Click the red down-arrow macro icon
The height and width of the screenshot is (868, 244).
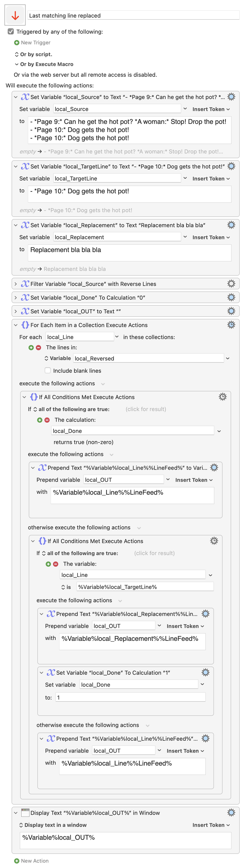tap(15, 15)
